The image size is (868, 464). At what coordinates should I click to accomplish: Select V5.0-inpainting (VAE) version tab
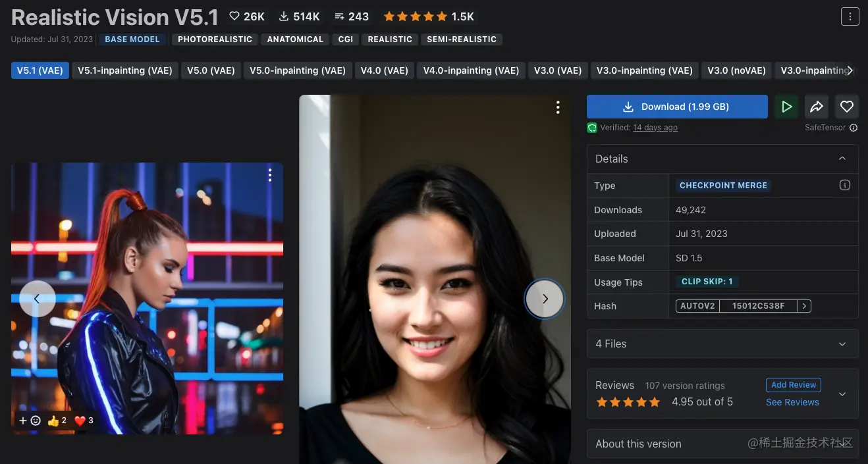point(298,70)
